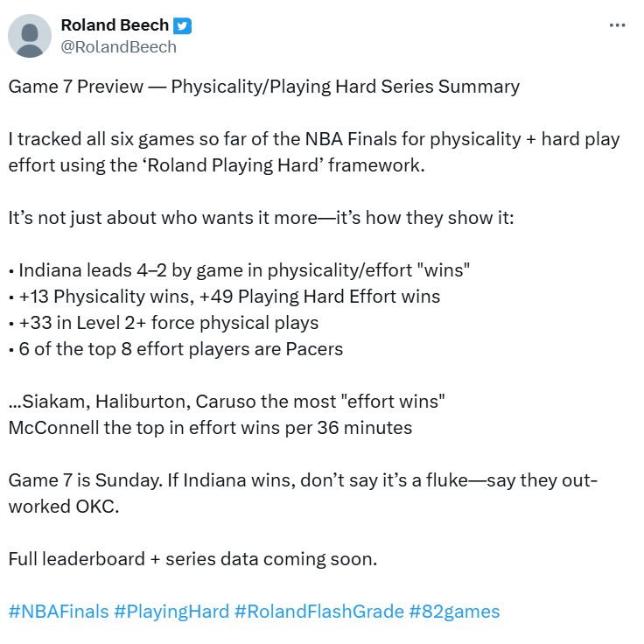Viewport: 644px width, 644px height.
Task: Open Roland Beech's profile avatar
Action: [30, 36]
